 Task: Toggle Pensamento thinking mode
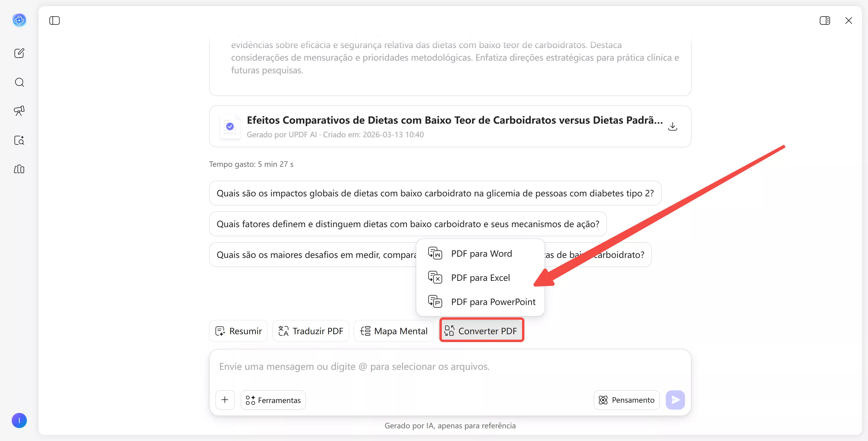coord(626,400)
